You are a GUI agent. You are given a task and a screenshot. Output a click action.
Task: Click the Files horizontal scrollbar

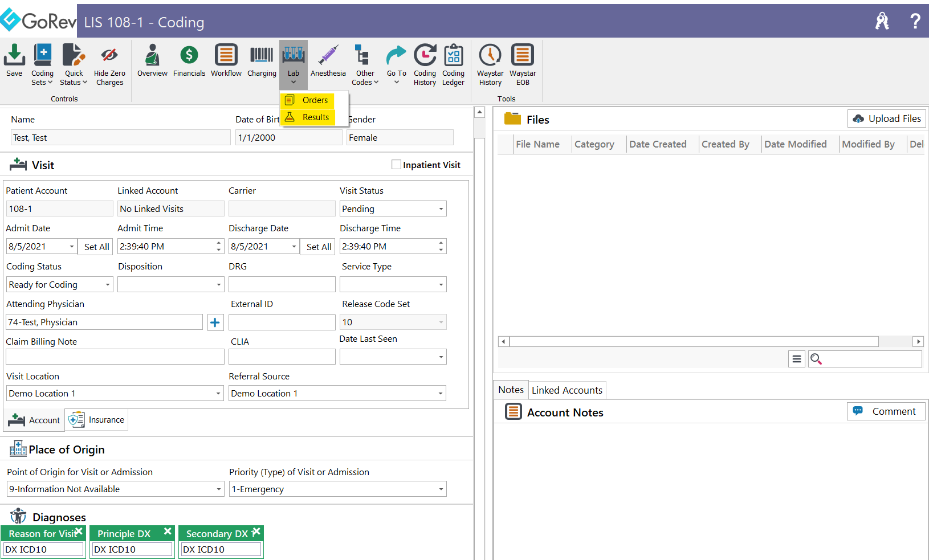[694, 342]
